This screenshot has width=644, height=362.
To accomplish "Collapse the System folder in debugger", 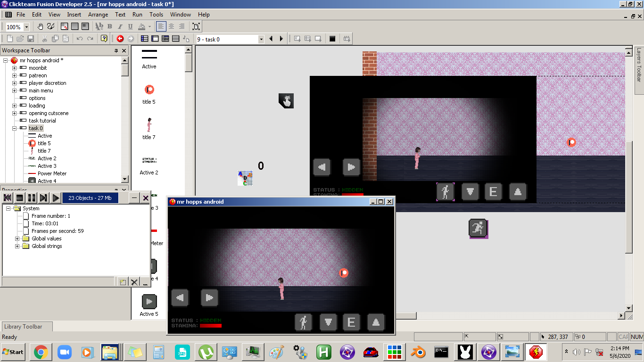I will (x=8, y=208).
